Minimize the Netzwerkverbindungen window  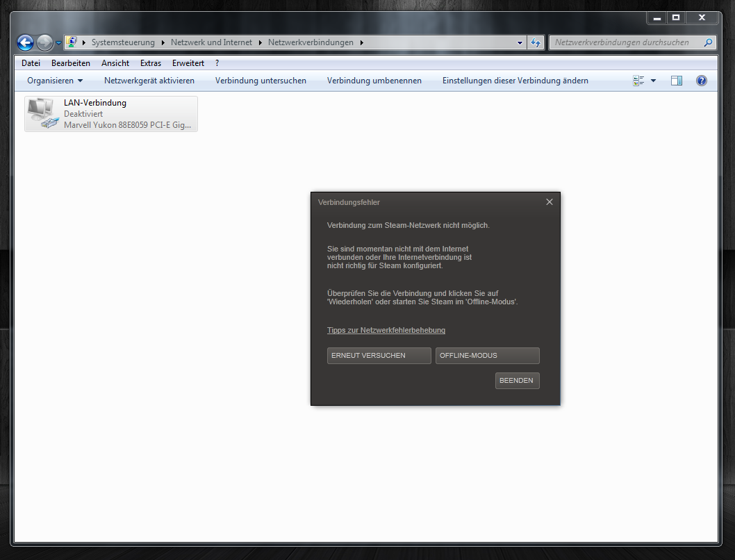657,18
